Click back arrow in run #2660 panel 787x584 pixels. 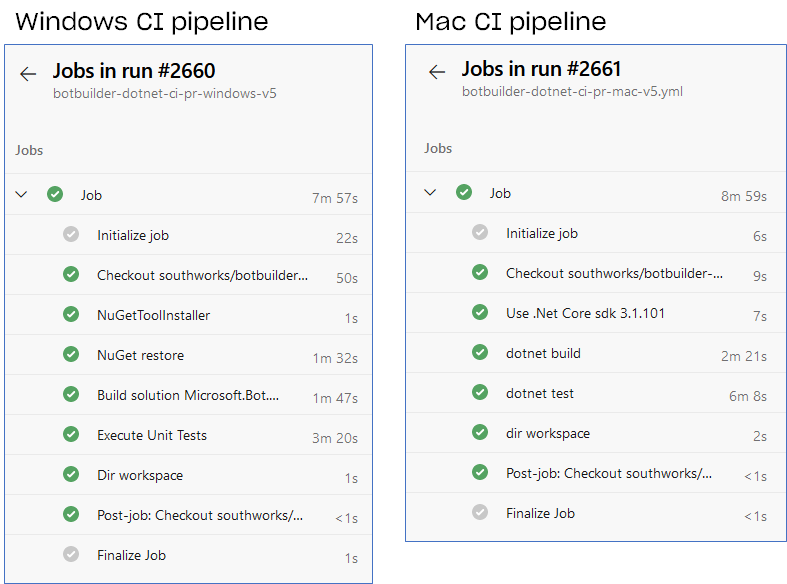click(x=28, y=74)
